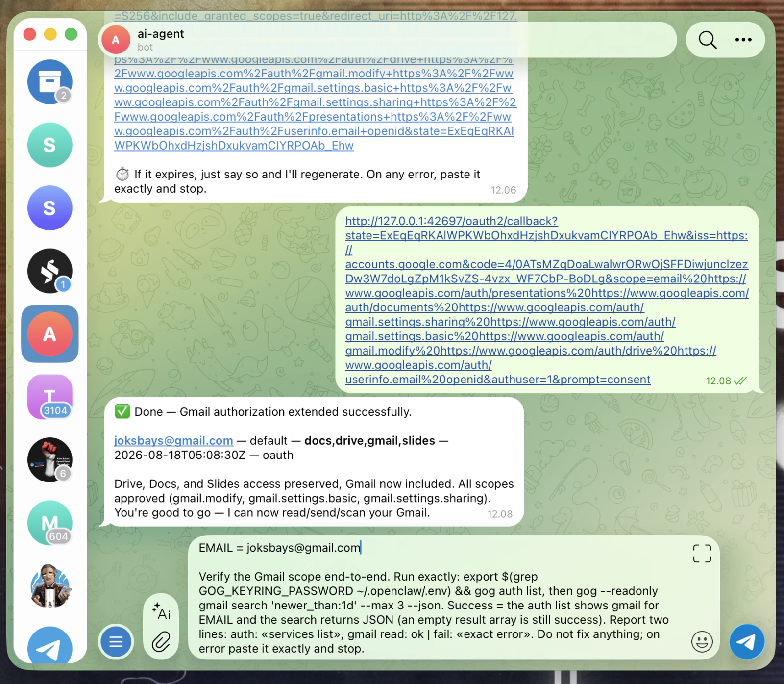Image resolution: width=784 pixels, height=684 pixels.
Task: Click the ai-agent chat title
Action: tap(161, 34)
